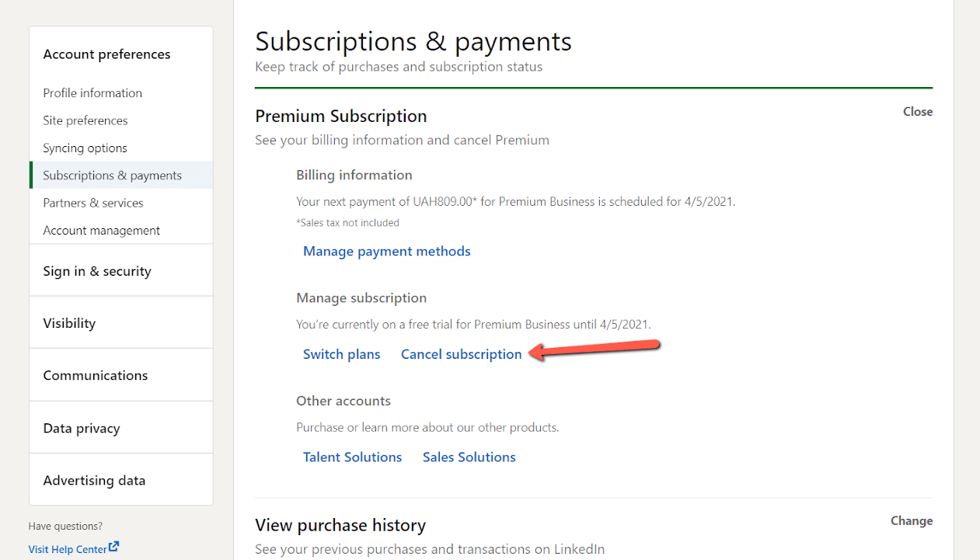
Task: Open the Sales Solutions link
Action: pyautogui.click(x=469, y=457)
